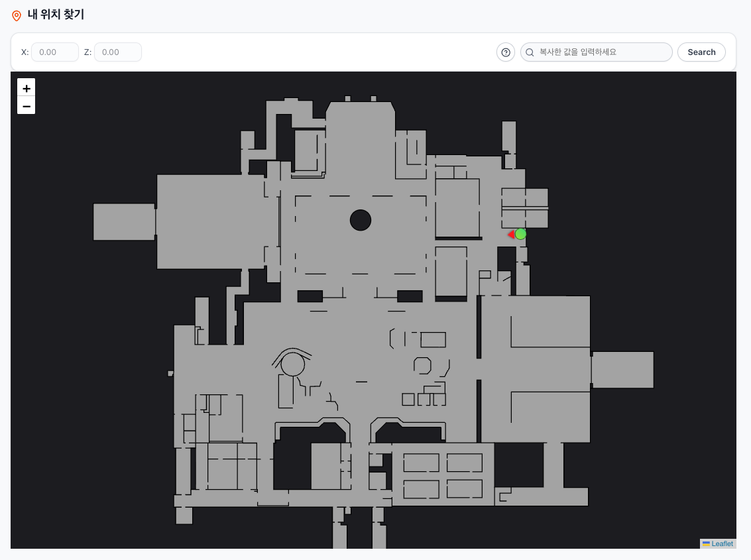This screenshot has height=560, width=751.
Task: Click the large left hall area
Action: coord(211,222)
